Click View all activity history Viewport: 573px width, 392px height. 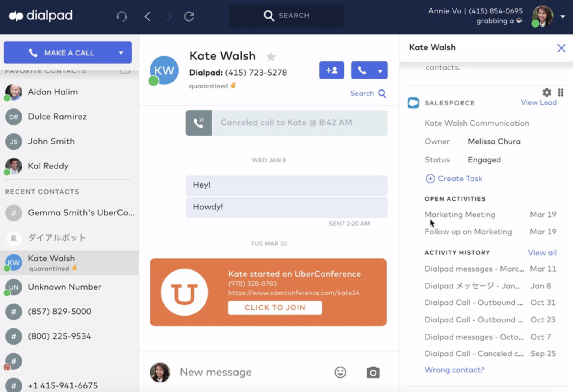click(x=542, y=253)
